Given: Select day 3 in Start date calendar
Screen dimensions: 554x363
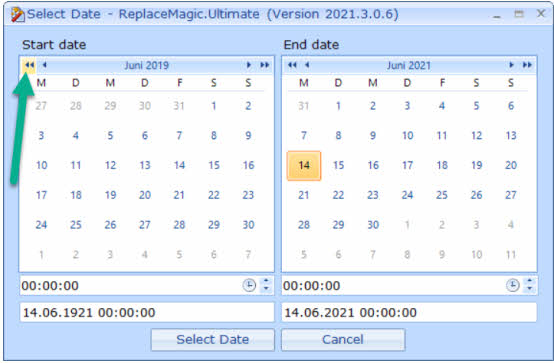Looking at the screenshot, I should (41, 136).
